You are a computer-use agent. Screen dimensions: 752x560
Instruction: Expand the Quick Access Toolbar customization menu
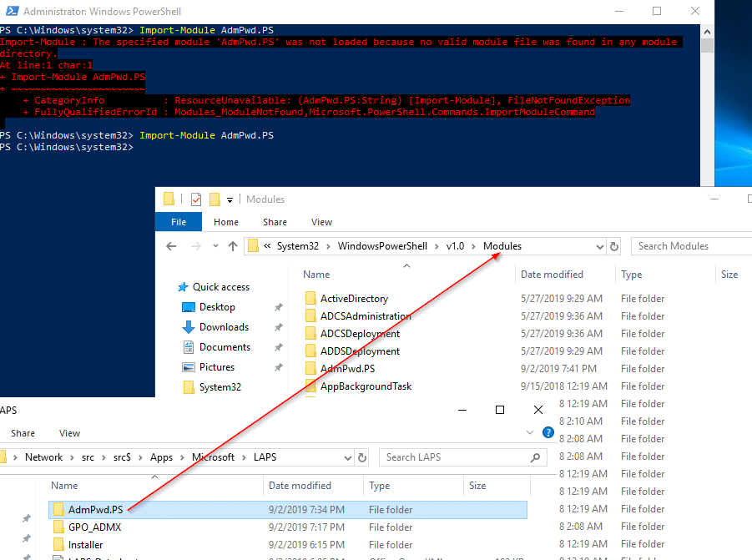[x=231, y=199]
